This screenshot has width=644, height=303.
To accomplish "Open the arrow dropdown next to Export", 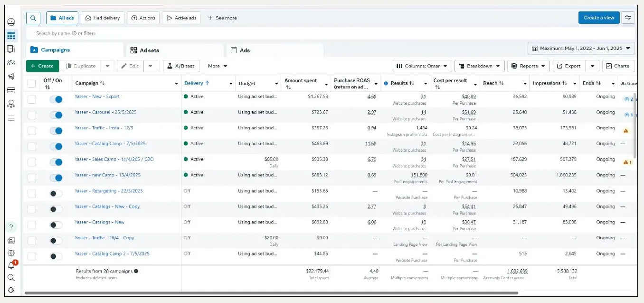I will [x=592, y=66].
